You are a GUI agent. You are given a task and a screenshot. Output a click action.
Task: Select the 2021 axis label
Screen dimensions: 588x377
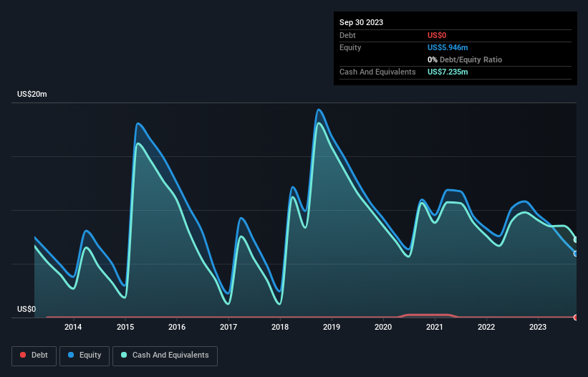coord(435,327)
